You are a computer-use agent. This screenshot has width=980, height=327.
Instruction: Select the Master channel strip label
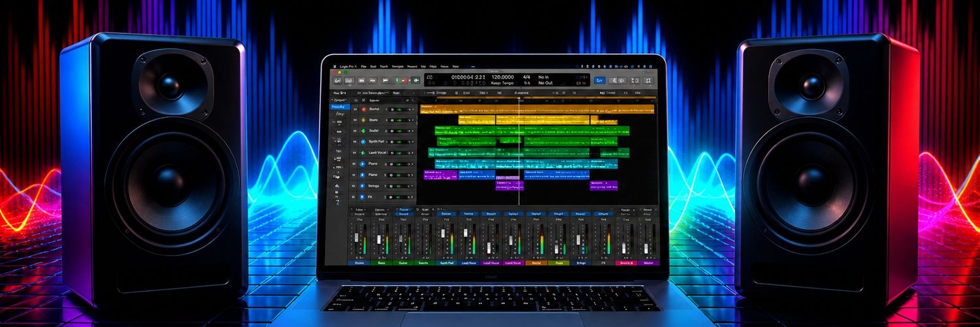(648, 263)
